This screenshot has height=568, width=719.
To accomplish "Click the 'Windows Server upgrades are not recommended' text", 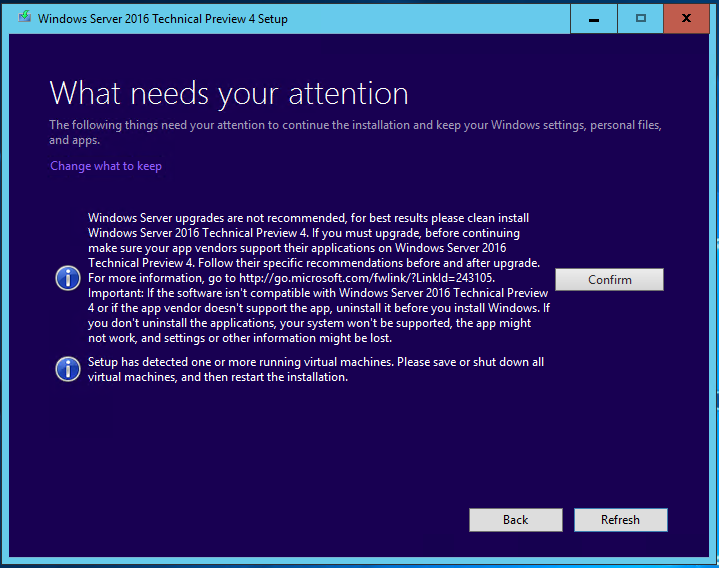I will [217, 218].
